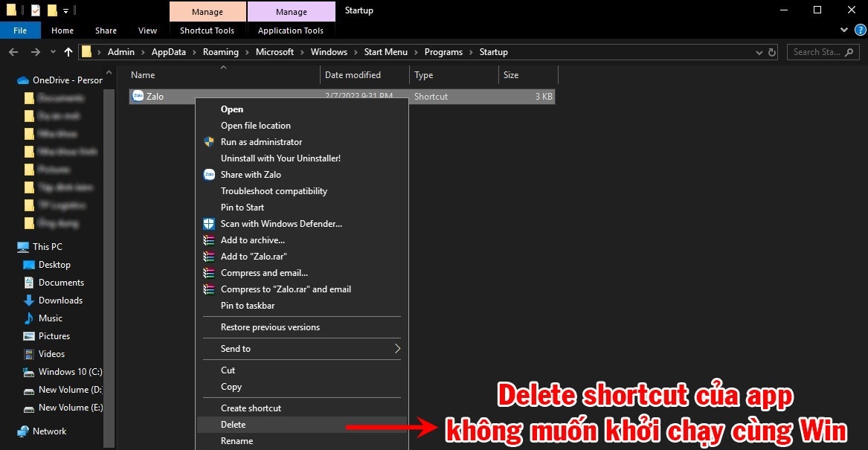
Task: Expand the ribbon with the chevron
Action: 844,30
